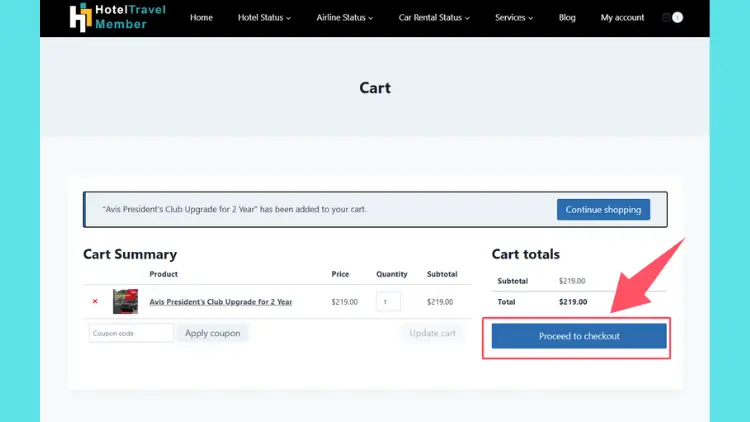Click the Quantity column header
The width and height of the screenshot is (750, 422).
point(392,274)
